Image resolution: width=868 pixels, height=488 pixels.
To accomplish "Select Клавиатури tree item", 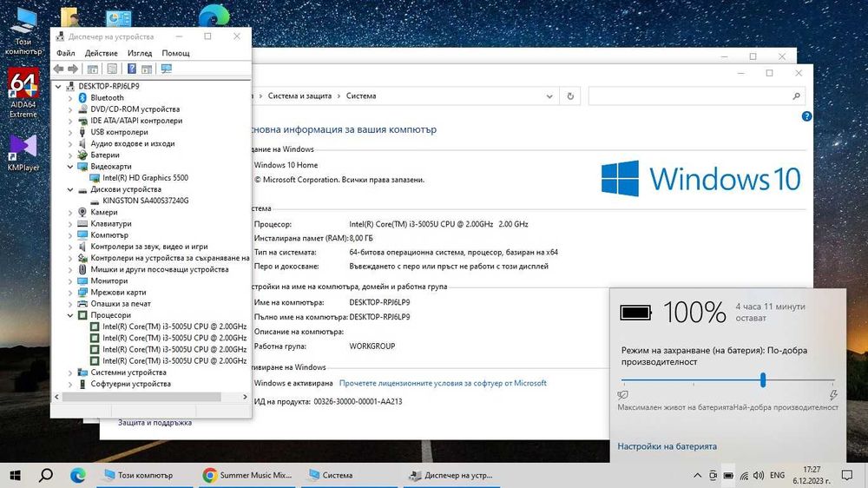I will (x=111, y=224).
